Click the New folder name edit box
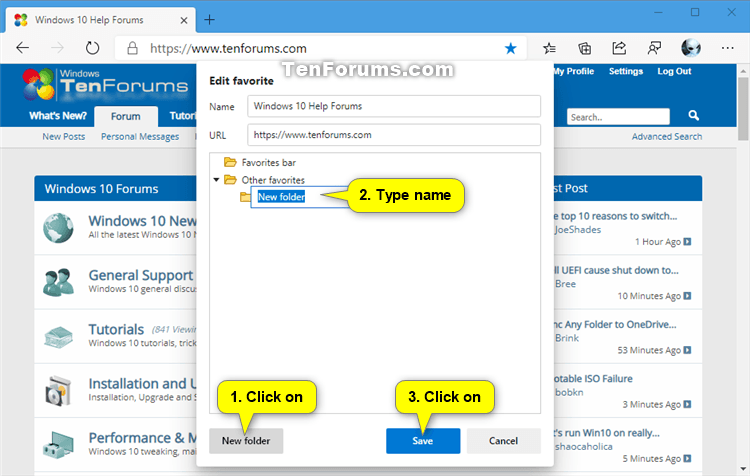This screenshot has height=476, width=750. coord(299,197)
